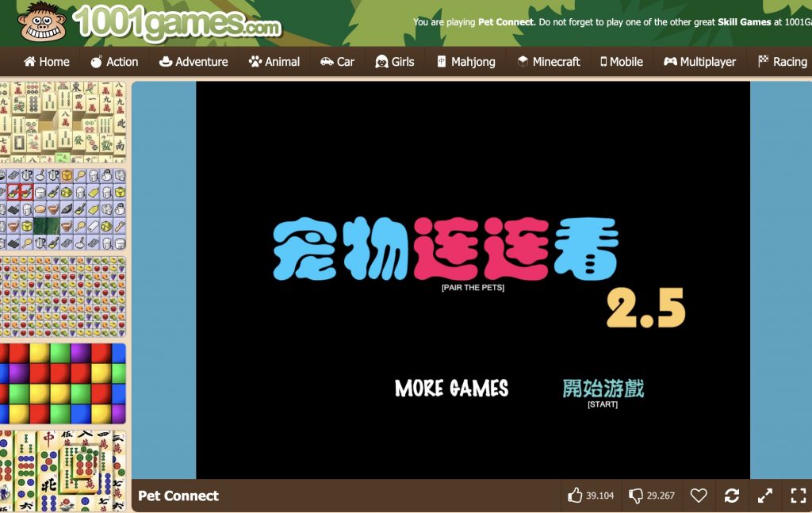
Task: Add game to favorites with heart icon
Action: [x=698, y=496]
